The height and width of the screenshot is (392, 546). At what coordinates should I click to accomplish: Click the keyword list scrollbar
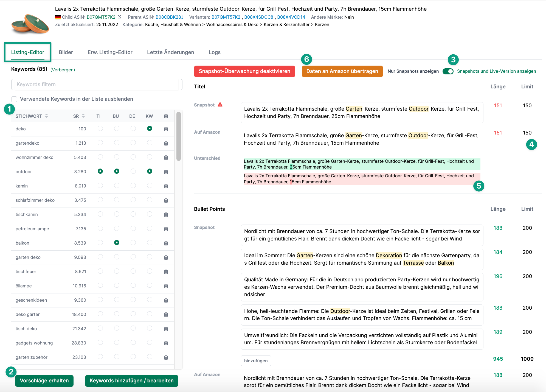click(179, 136)
